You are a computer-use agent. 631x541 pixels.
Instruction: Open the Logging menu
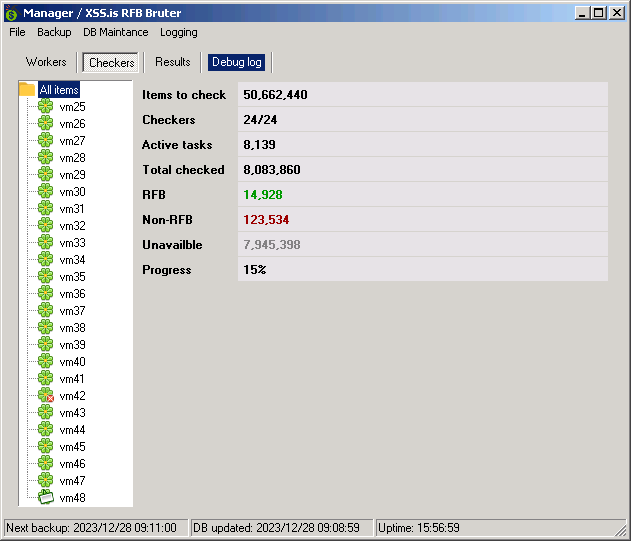(x=179, y=32)
